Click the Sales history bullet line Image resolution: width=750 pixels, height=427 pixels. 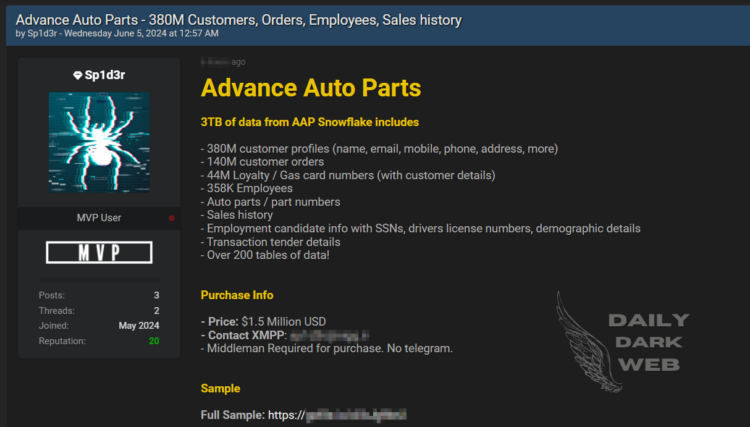point(237,215)
